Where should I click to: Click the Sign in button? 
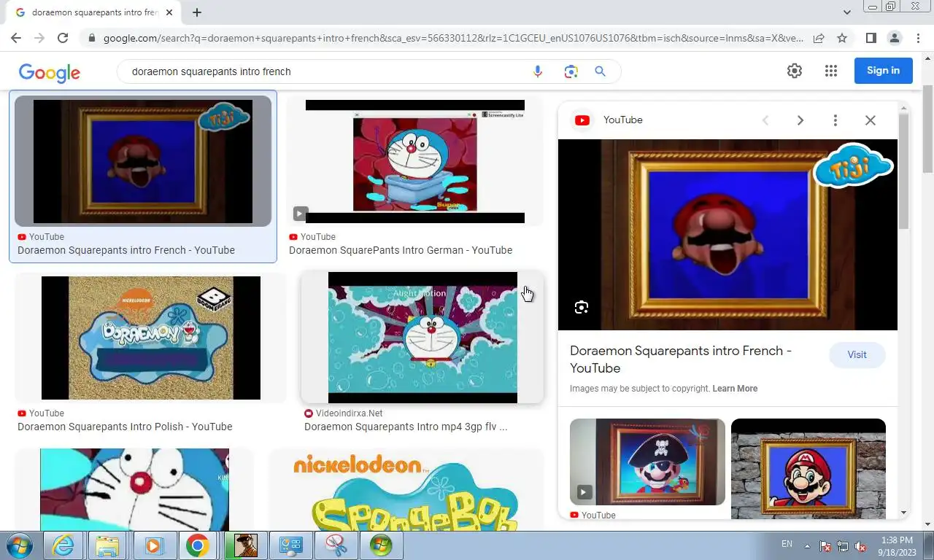(x=883, y=71)
